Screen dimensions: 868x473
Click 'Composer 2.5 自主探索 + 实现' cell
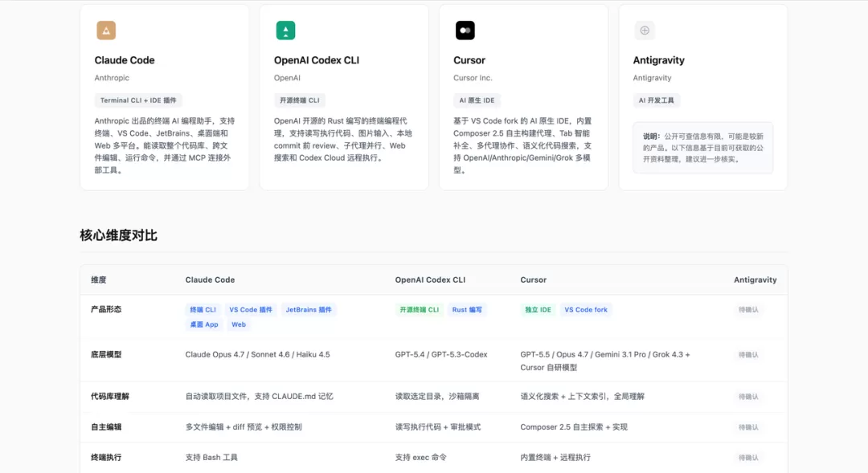click(x=574, y=427)
